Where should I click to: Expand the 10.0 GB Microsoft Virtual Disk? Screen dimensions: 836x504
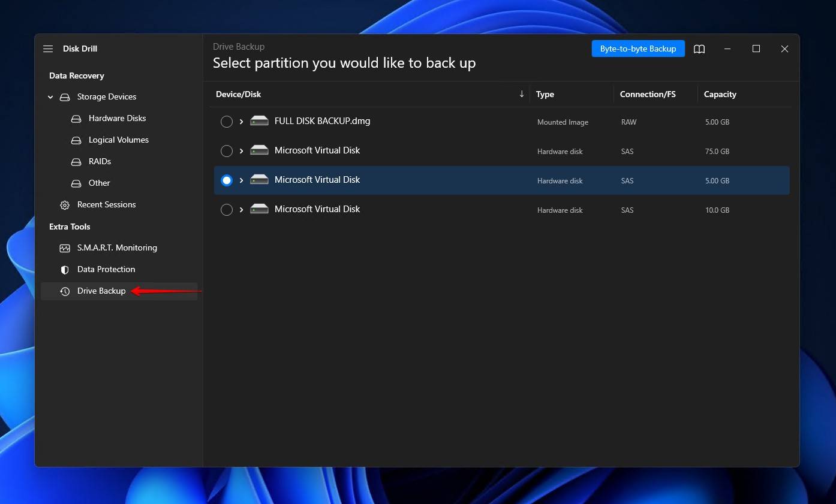point(241,210)
